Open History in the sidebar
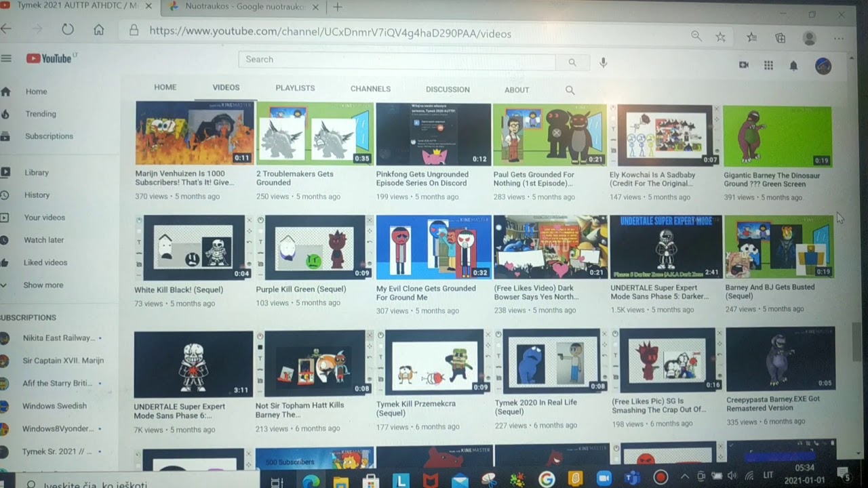Screen dimensions: 868x488 (37, 195)
